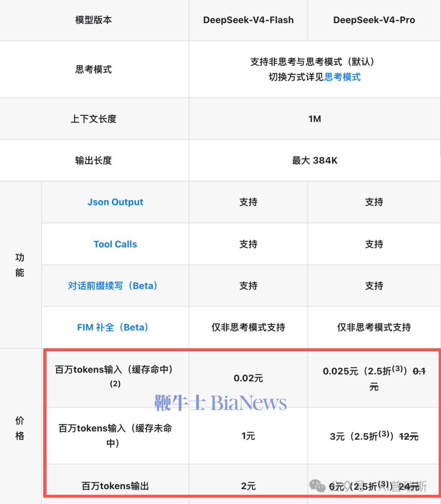Open the 思考模式 link

(342, 77)
